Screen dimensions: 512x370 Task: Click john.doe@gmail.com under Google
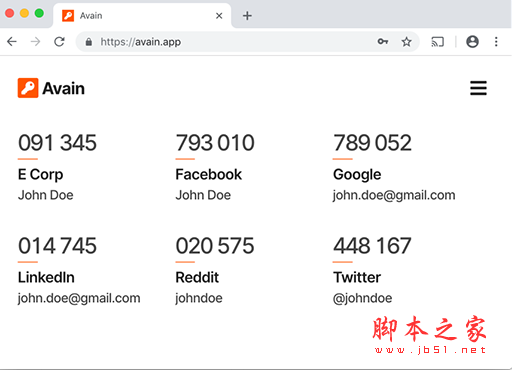pyautogui.click(x=394, y=195)
